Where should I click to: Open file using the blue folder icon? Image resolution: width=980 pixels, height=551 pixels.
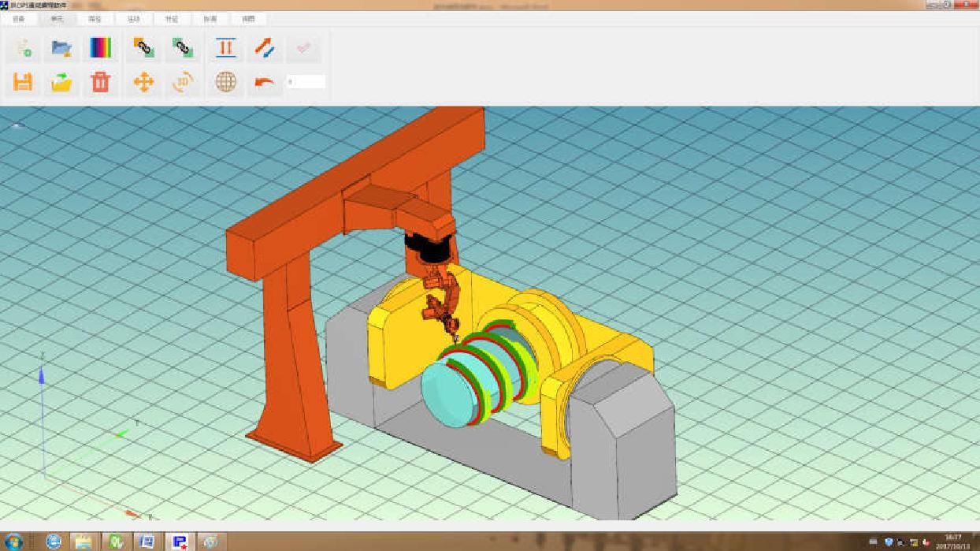pos(61,49)
